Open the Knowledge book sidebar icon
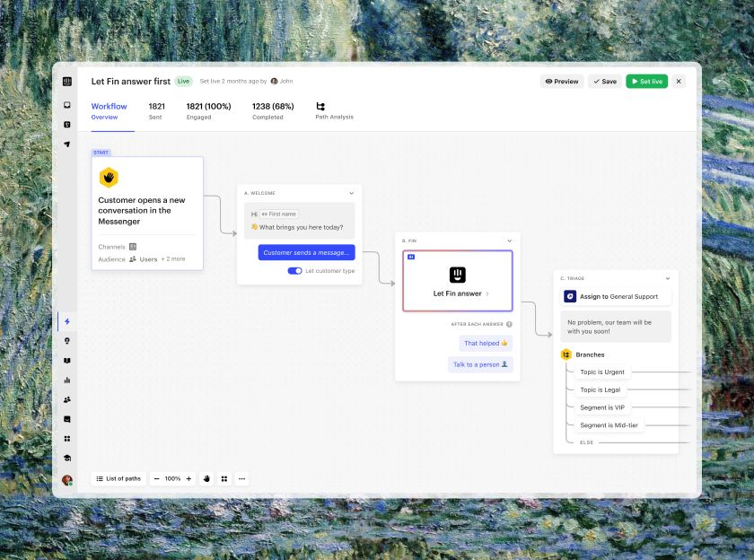Viewport: 754px width, 560px height. pos(66,361)
